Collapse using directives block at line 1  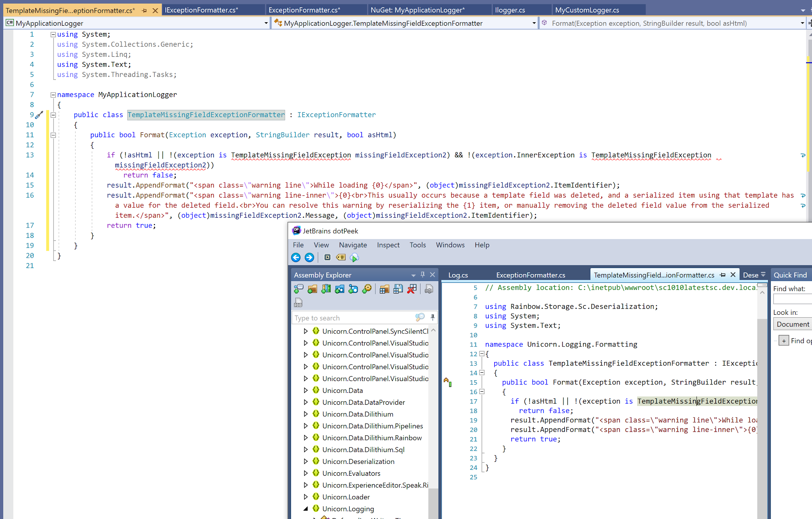pyautogui.click(x=53, y=34)
